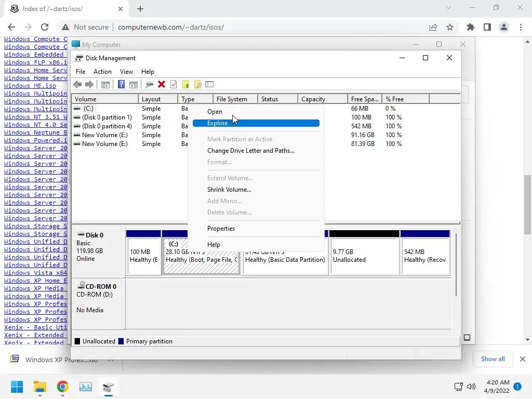Open Chrome side panel icon
Screen dimensions: 532x399
tap(487, 27)
